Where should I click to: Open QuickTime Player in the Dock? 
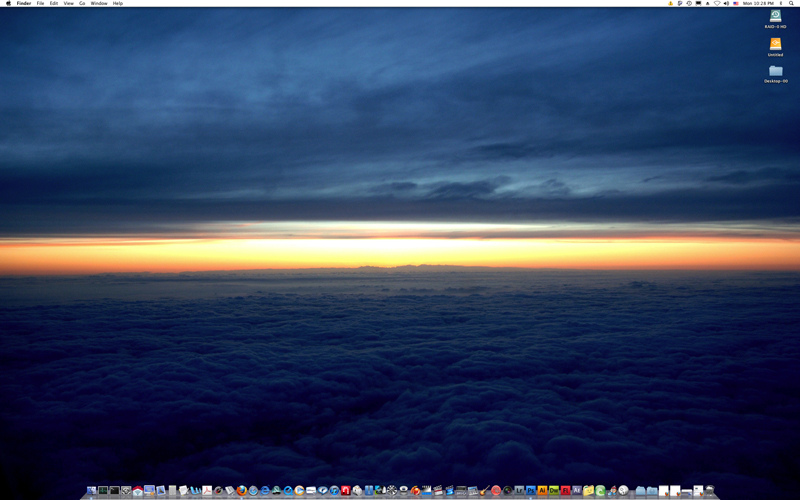coord(288,490)
